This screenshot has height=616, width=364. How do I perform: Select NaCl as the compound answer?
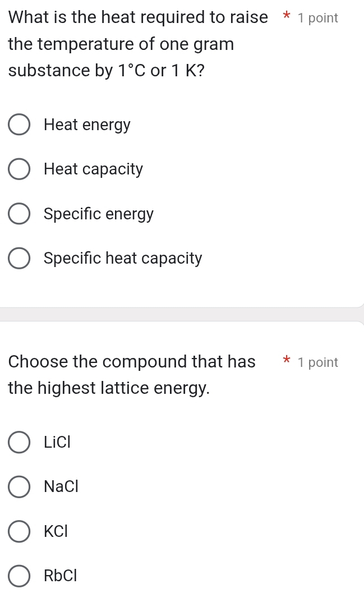point(19,486)
